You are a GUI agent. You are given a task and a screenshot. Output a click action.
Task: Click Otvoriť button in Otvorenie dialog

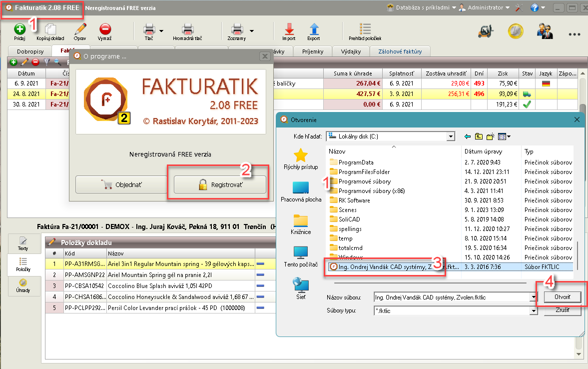click(562, 297)
